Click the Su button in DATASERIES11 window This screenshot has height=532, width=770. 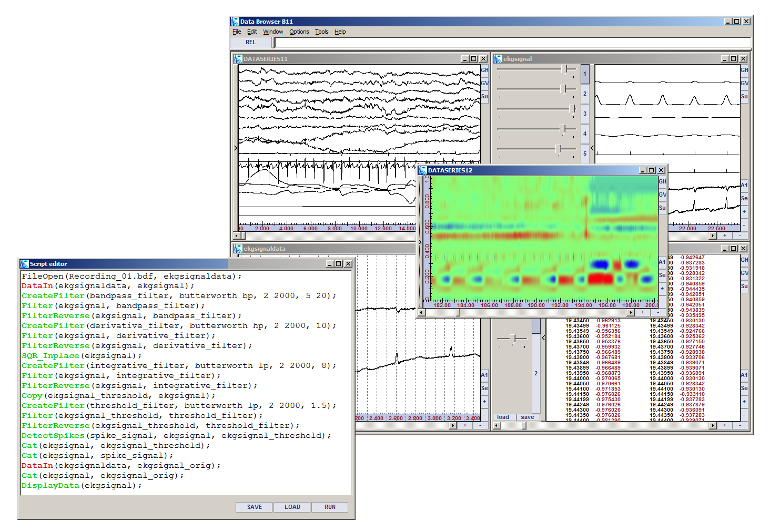pos(484,96)
